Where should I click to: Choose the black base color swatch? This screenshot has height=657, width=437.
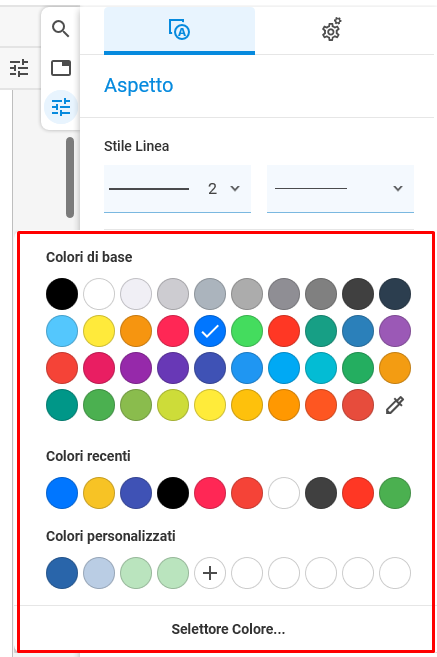coord(62,294)
